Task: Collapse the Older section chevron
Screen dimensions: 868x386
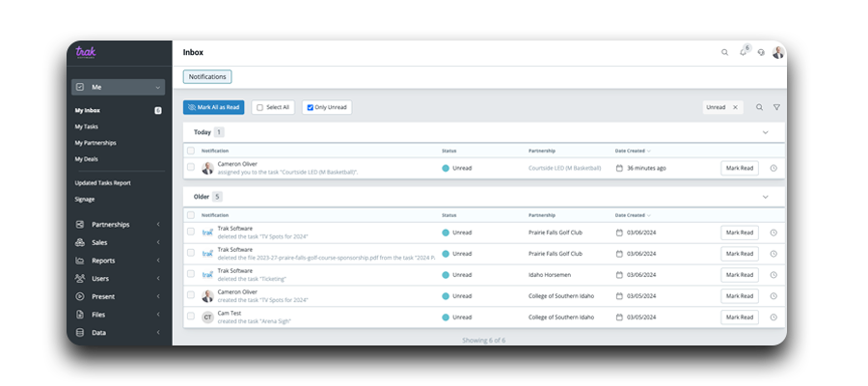Action: click(x=766, y=197)
